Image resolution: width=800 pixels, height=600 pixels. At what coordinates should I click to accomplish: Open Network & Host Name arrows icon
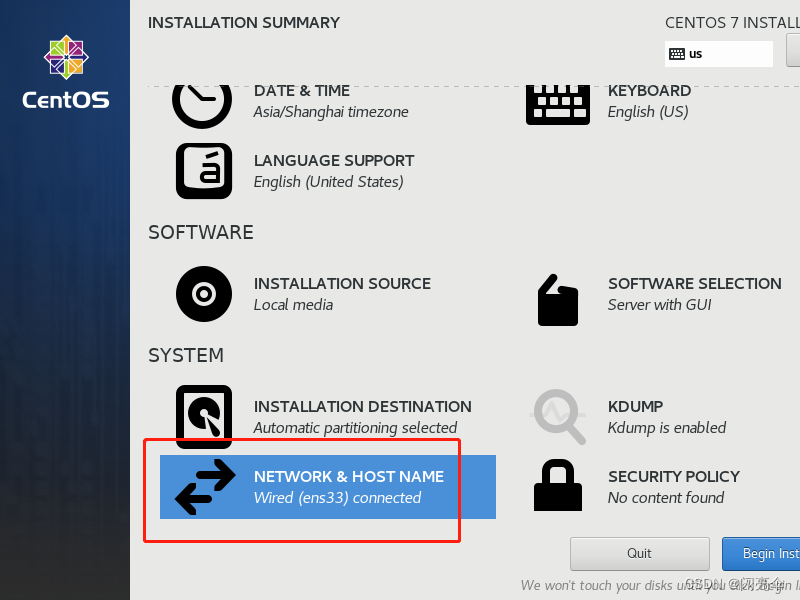(205, 487)
